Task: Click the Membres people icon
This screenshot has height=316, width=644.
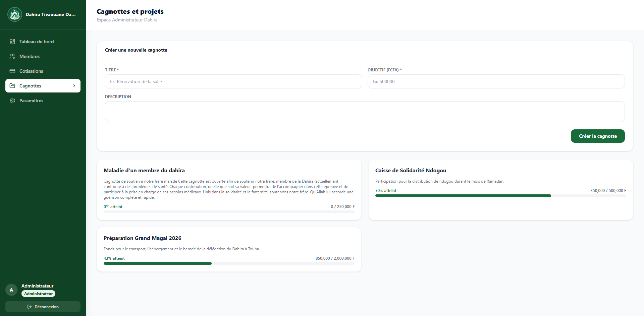Action: pos(12,56)
